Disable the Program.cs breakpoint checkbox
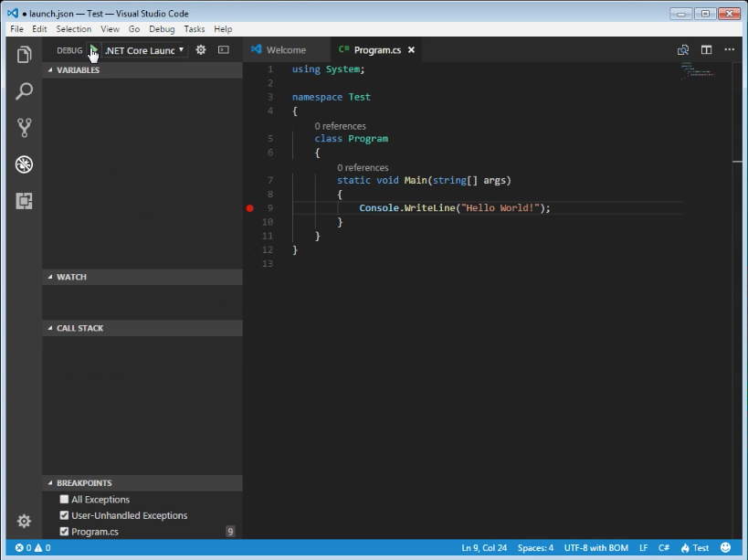The height and width of the screenshot is (560, 748). click(64, 532)
